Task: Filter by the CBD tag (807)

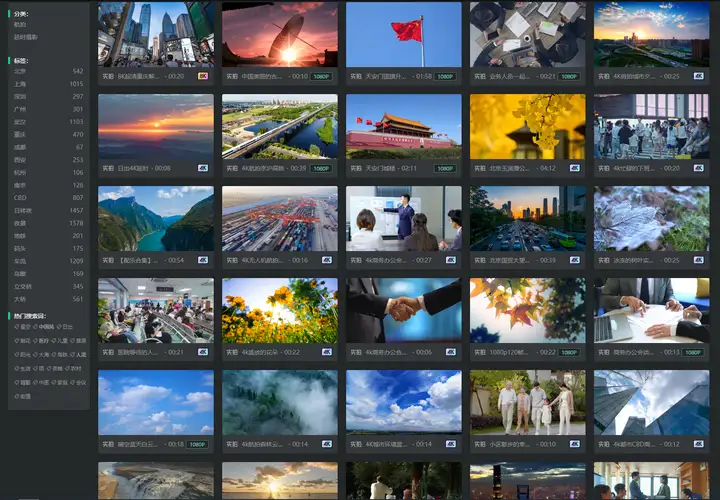Action: [48, 198]
